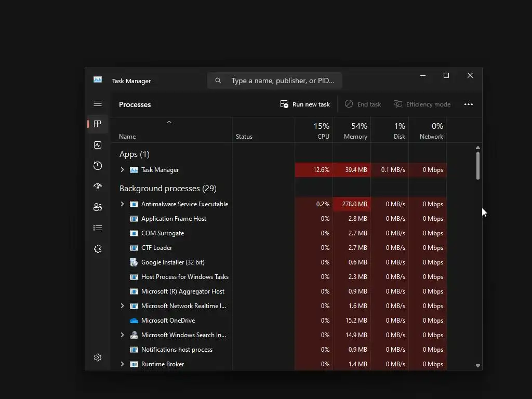Image resolution: width=532 pixels, height=399 pixels.
Task: Expand Antimalware Service Executable row
Action: click(122, 204)
